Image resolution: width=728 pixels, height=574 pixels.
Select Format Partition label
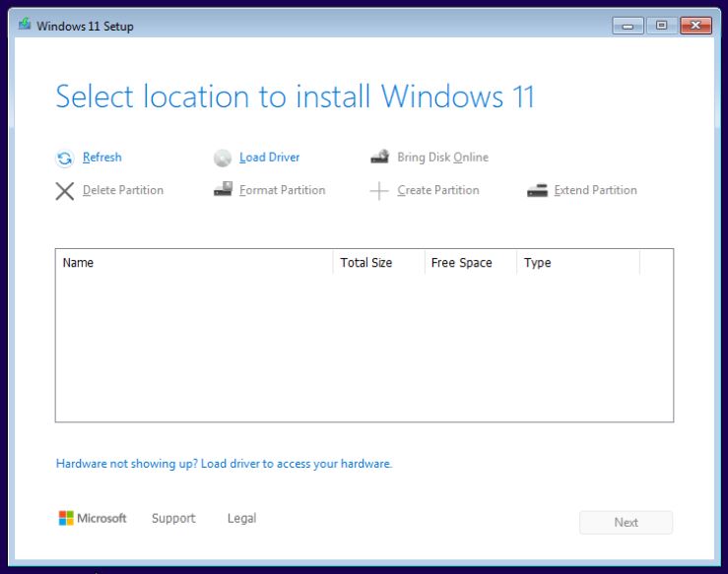(283, 190)
